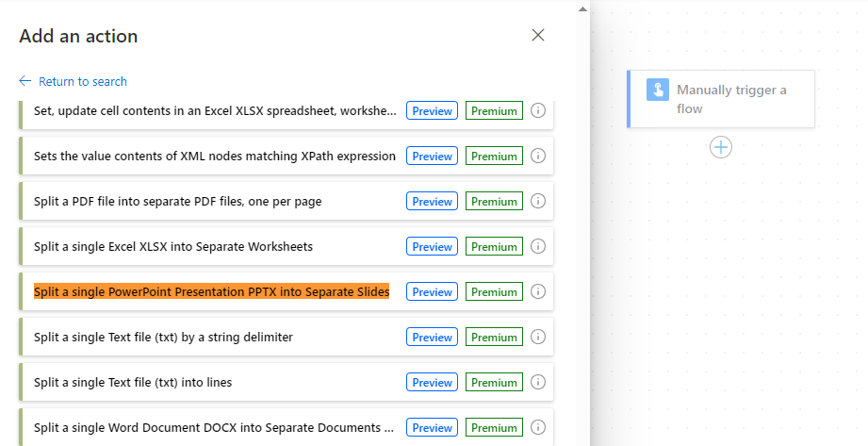Viewport: 868px width, 446px height.
Task: Pick Split a single Text file into lines
Action: [x=287, y=382]
